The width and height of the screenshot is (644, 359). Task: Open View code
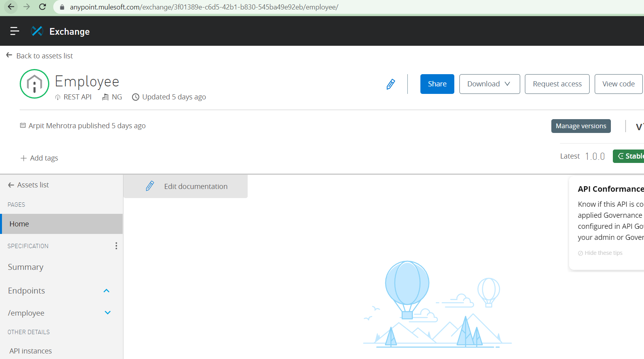[618, 84]
